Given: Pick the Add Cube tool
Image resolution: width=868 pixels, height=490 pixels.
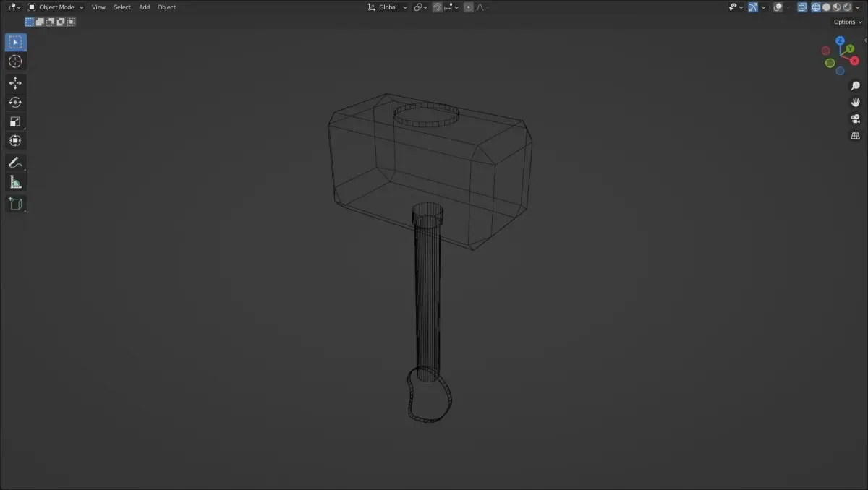Looking at the screenshot, I should click(15, 204).
